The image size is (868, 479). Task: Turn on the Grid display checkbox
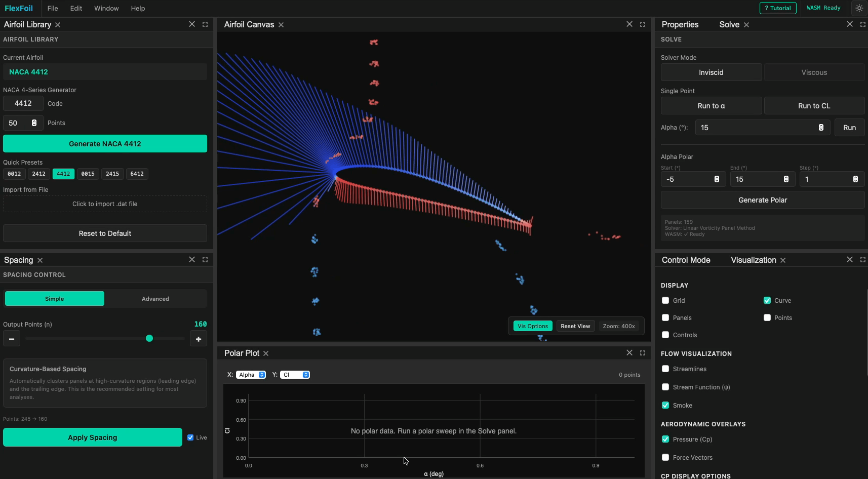(x=665, y=301)
